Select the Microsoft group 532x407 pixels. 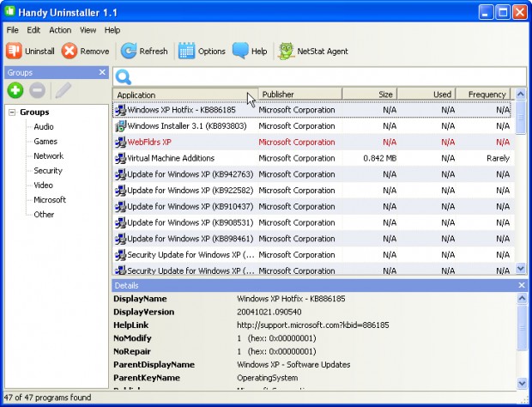point(50,199)
